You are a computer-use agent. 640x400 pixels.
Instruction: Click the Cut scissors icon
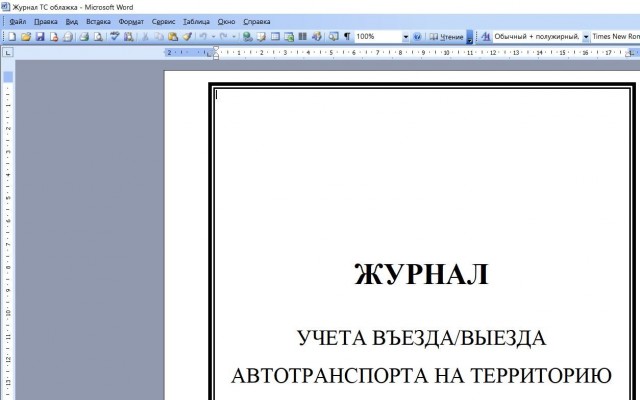[x=145, y=37]
